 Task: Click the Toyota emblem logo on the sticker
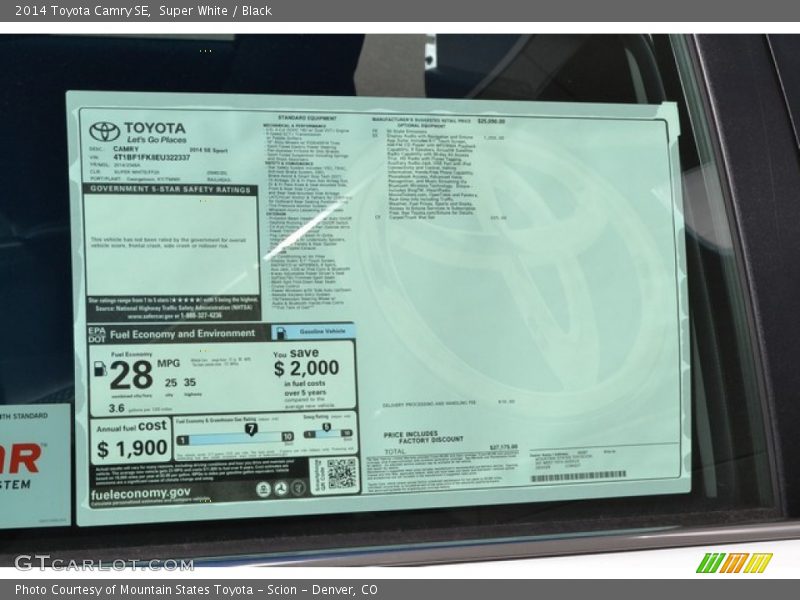(x=104, y=132)
